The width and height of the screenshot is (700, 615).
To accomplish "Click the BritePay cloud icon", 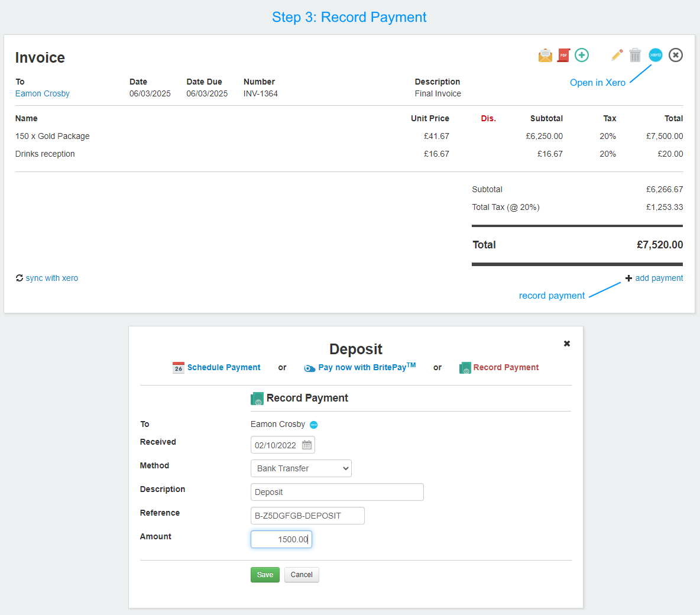I will [309, 368].
